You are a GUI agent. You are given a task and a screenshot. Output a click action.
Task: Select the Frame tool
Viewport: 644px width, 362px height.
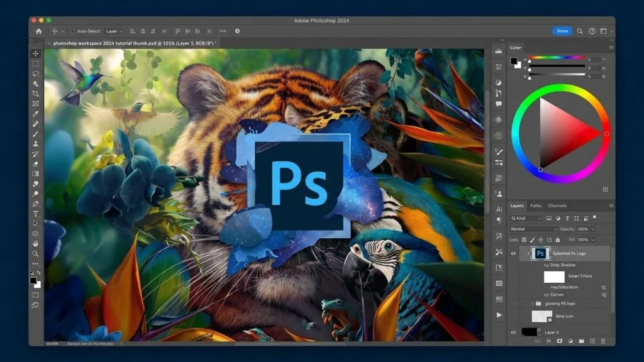pyautogui.click(x=36, y=104)
